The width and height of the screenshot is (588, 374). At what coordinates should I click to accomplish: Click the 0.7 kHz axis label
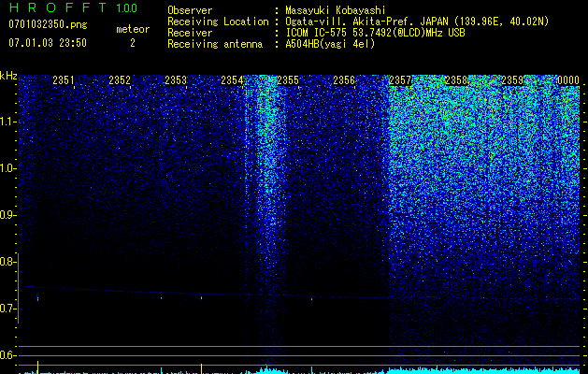coord(7,309)
